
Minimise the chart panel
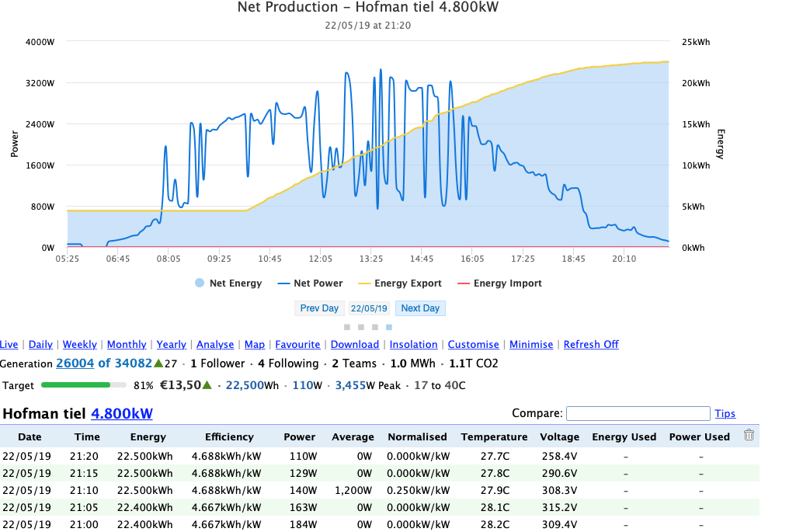(531, 345)
